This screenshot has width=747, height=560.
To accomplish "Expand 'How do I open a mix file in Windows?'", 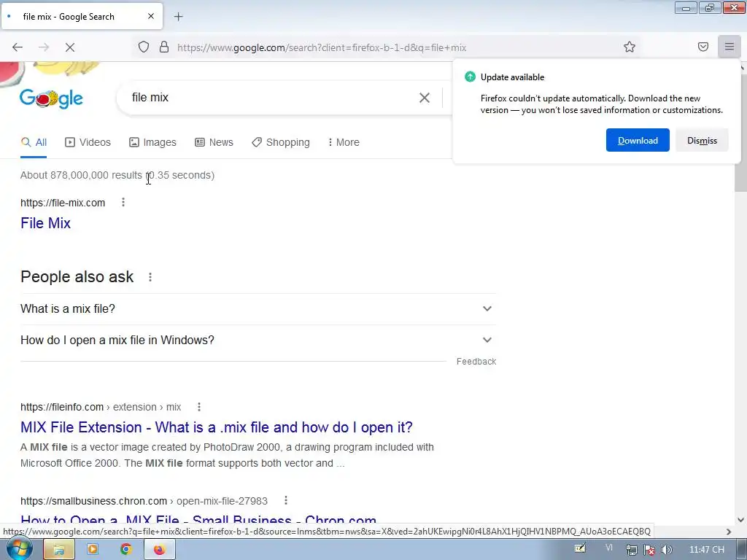I will pyautogui.click(x=258, y=341).
